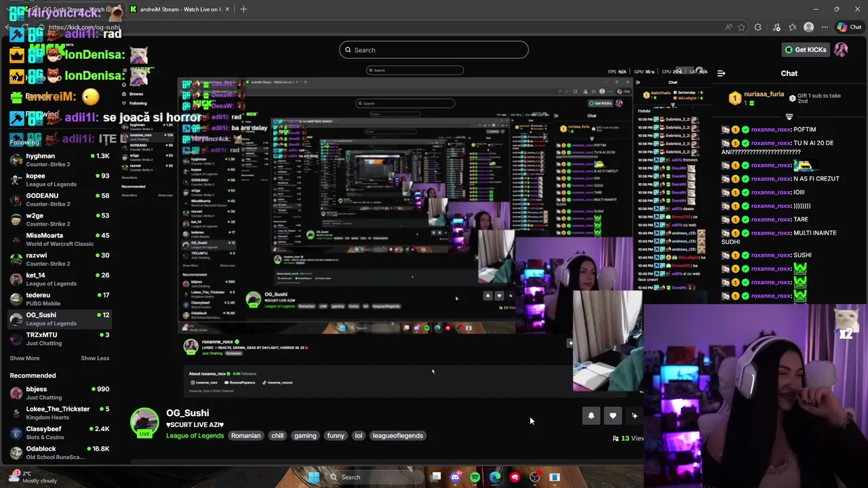Open the andreiM Stream browser tab

[180, 9]
